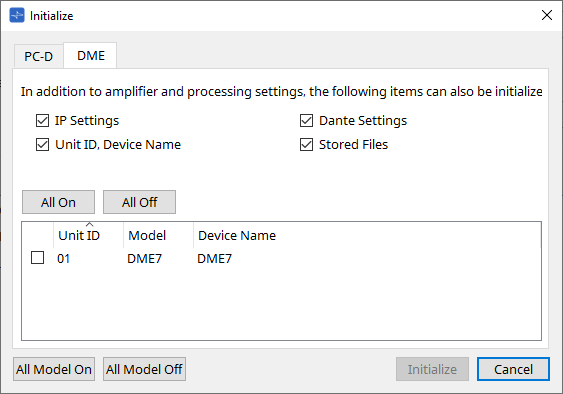Click the Model column header
Image resolution: width=563 pixels, height=394 pixels.
(158, 235)
